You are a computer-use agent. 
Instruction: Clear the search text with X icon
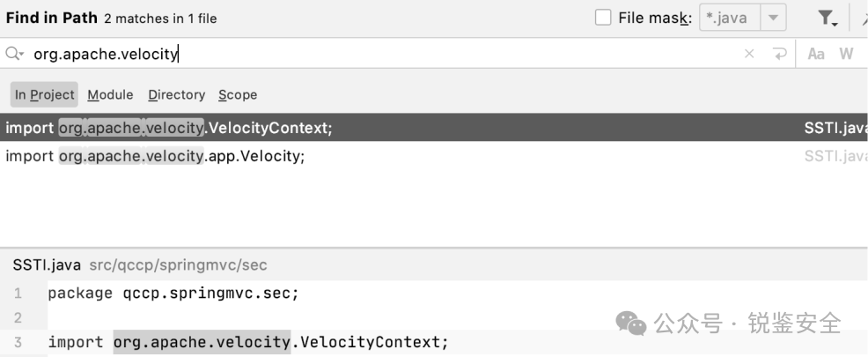pyautogui.click(x=749, y=54)
